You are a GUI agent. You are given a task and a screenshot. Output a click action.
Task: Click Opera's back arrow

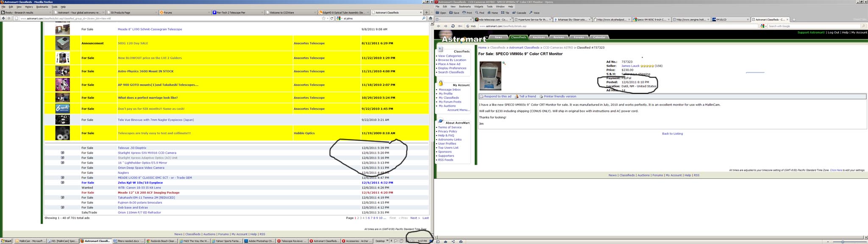pos(439,26)
